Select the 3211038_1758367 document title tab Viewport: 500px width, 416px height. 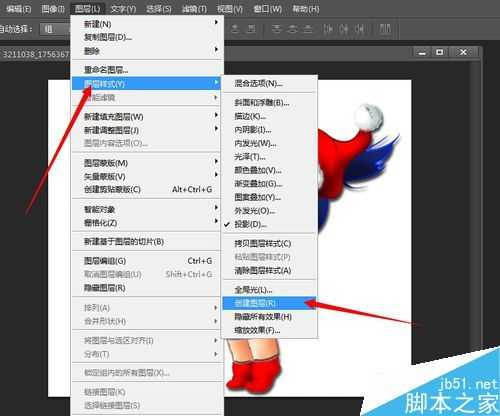pyautogui.click(x=35, y=54)
